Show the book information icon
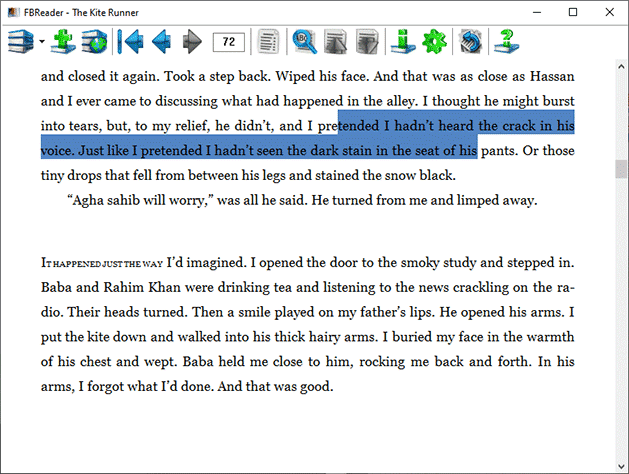629x474 pixels. 403,41
